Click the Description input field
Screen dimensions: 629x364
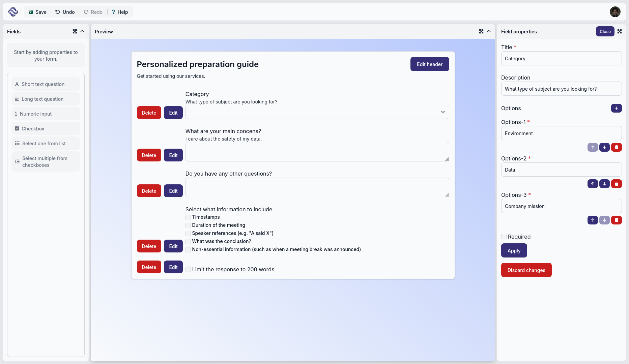[x=561, y=89]
